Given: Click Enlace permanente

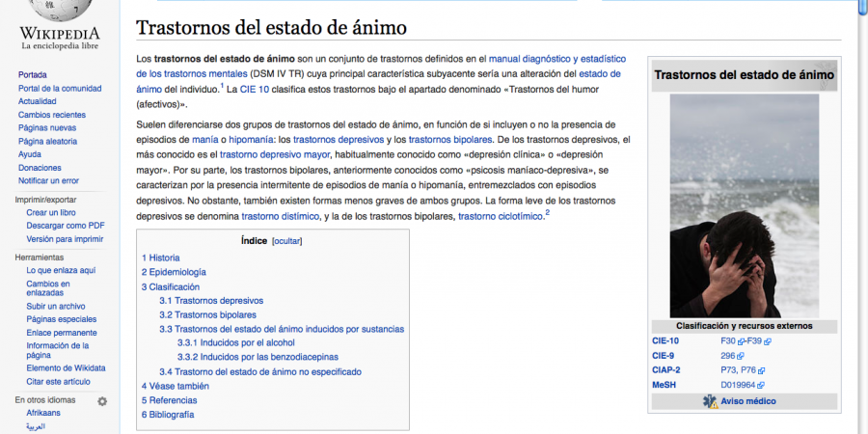Looking at the screenshot, I should [62, 333].
